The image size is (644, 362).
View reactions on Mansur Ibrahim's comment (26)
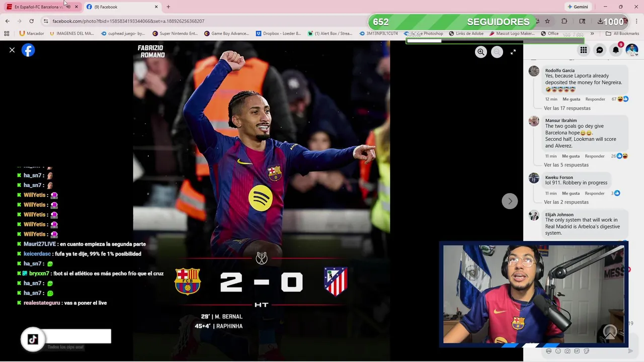pyautogui.click(x=620, y=156)
